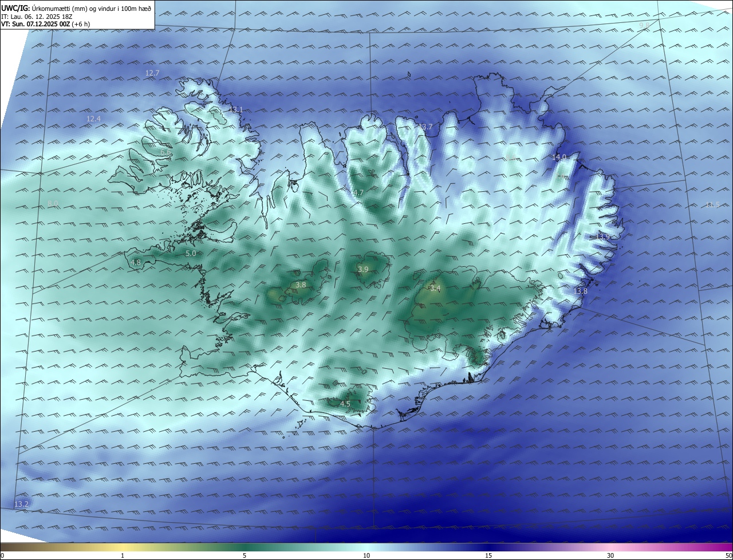This screenshot has height=560, width=733.
Task: Click the 13.8 value label on the southeast coast
Action: pos(581,291)
